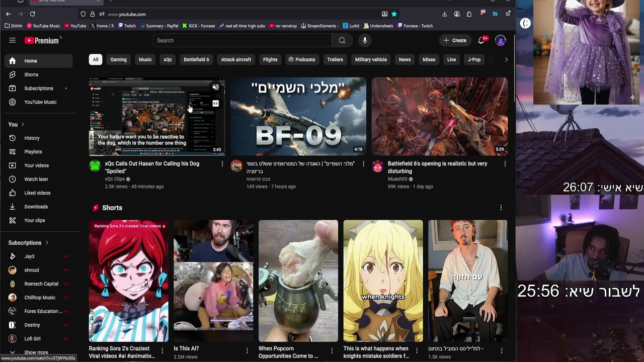
Task: Open the Muaxh03 channel avatar
Action: pos(378,166)
